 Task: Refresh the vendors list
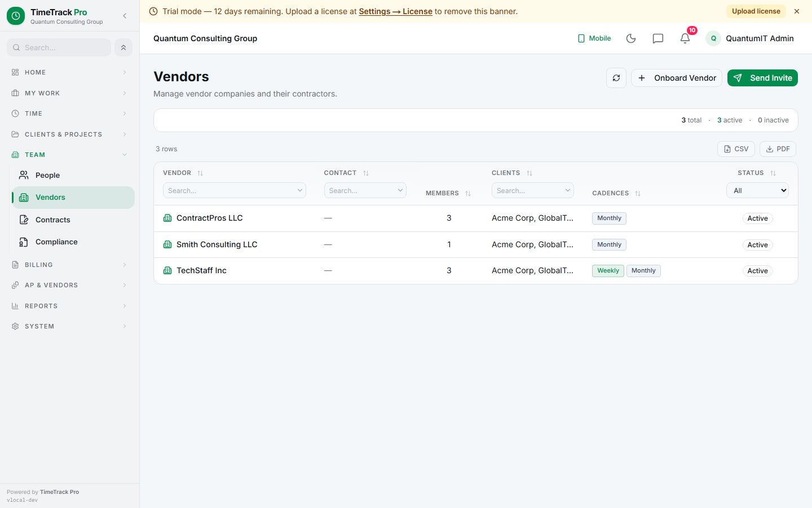[616, 78]
